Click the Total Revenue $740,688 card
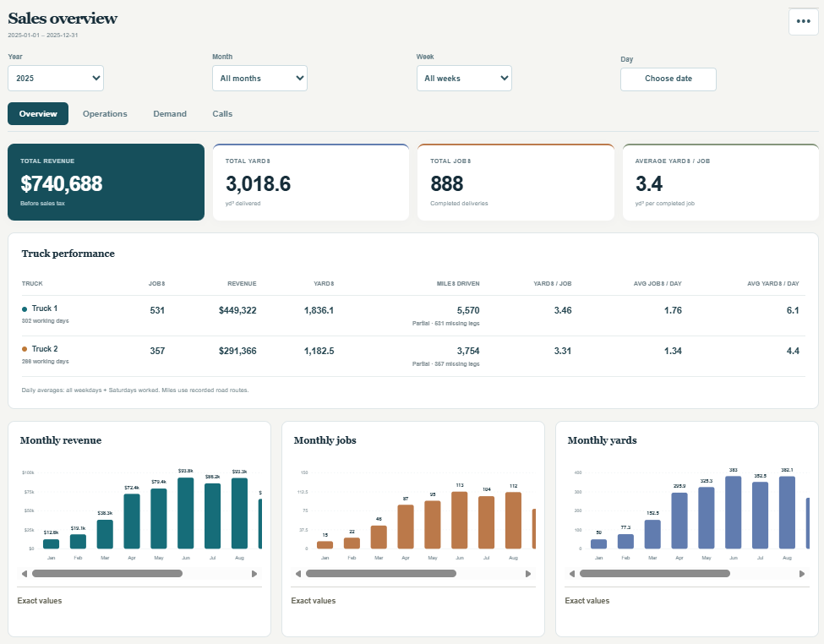The height and width of the screenshot is (644, 824). pos(106,182)
